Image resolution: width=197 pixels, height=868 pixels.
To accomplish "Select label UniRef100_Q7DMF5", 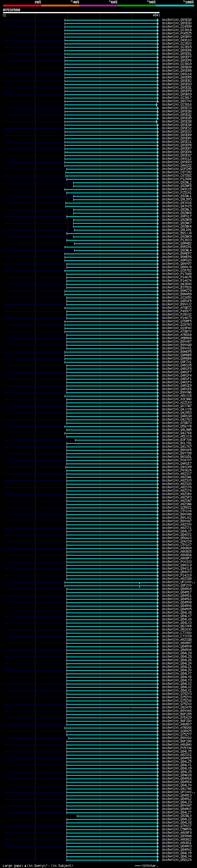I will tap(177, 321).
